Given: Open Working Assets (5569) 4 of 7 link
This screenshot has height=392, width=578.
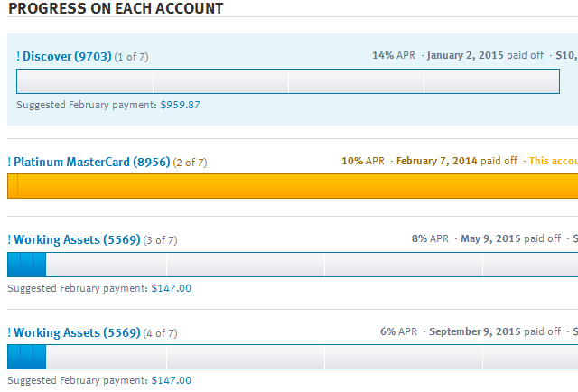Looking at the screenshot, I should pos(77,333).
